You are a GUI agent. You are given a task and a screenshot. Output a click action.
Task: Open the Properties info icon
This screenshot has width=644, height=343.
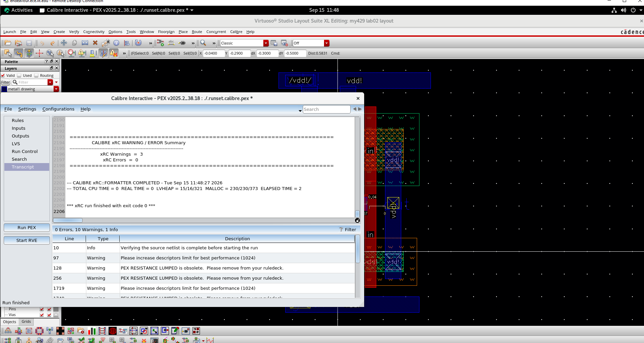pyautogui.click(x=116, y=43)
